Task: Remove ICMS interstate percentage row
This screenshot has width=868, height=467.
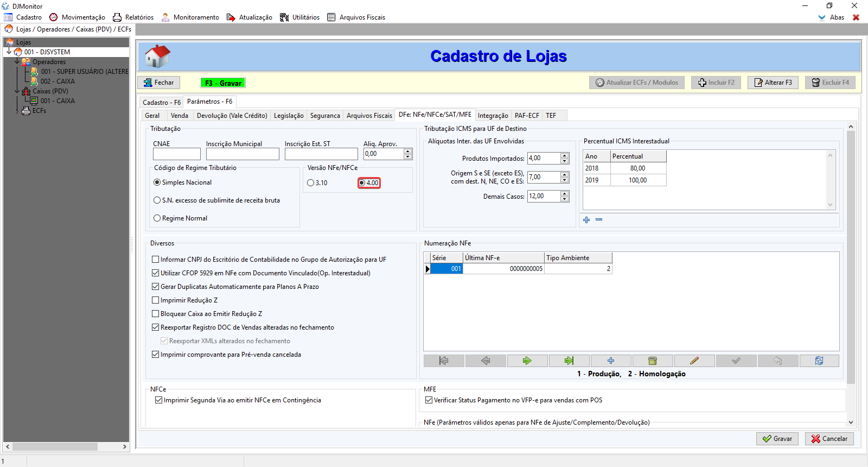Action: [599, 220]
